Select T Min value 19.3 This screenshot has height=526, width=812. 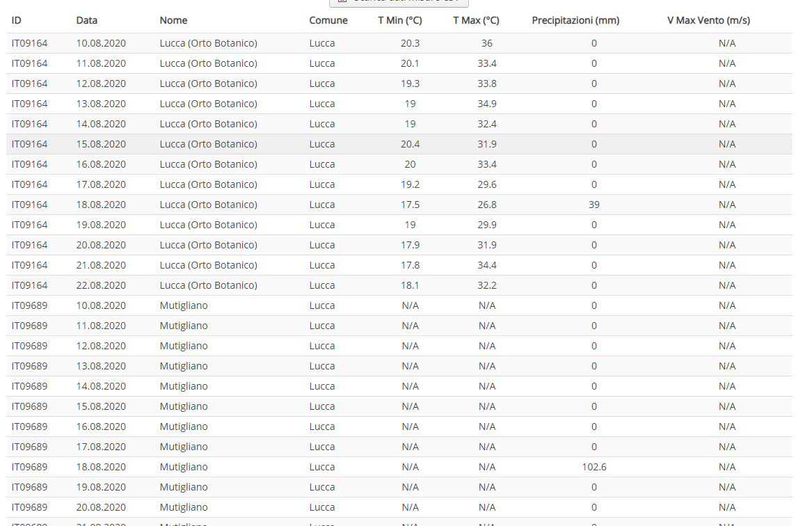tap(410, 83)
